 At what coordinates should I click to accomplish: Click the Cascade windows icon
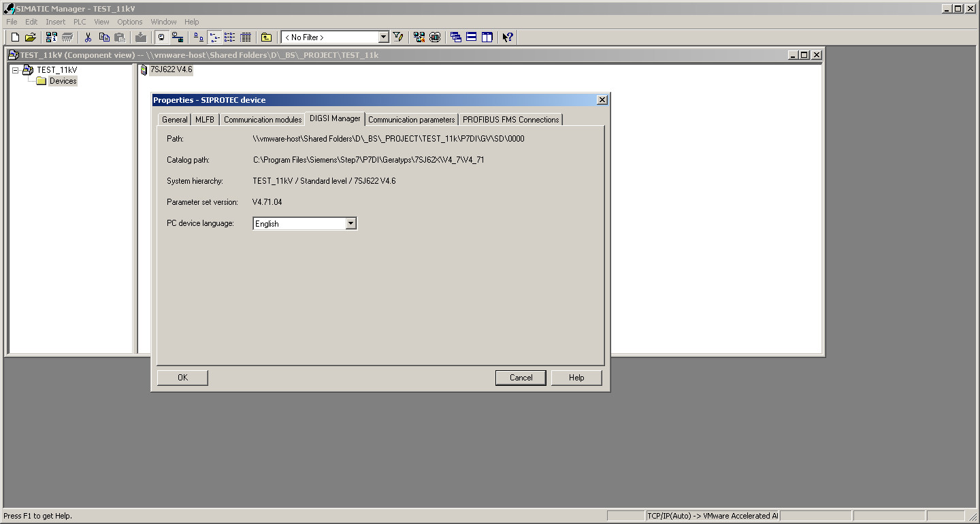(456, 37)
